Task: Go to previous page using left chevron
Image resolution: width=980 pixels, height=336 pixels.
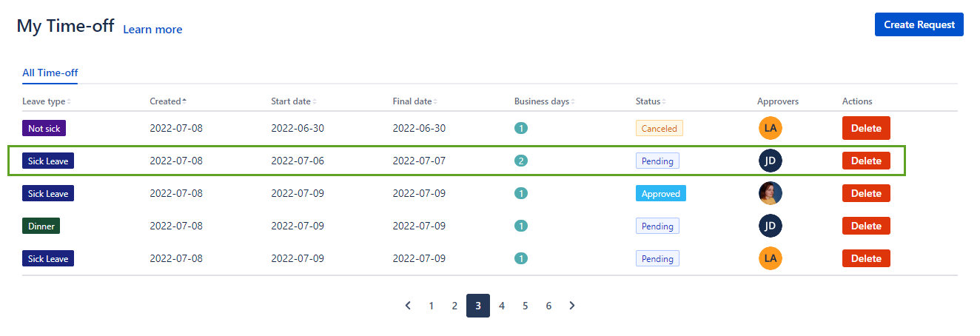Action: pos(408,306)
